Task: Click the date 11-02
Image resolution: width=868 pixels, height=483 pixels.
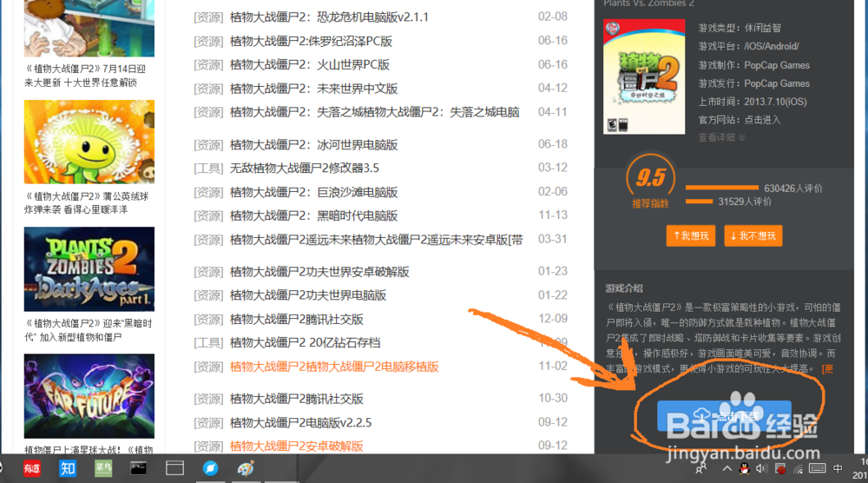Action: click(552, 366)
